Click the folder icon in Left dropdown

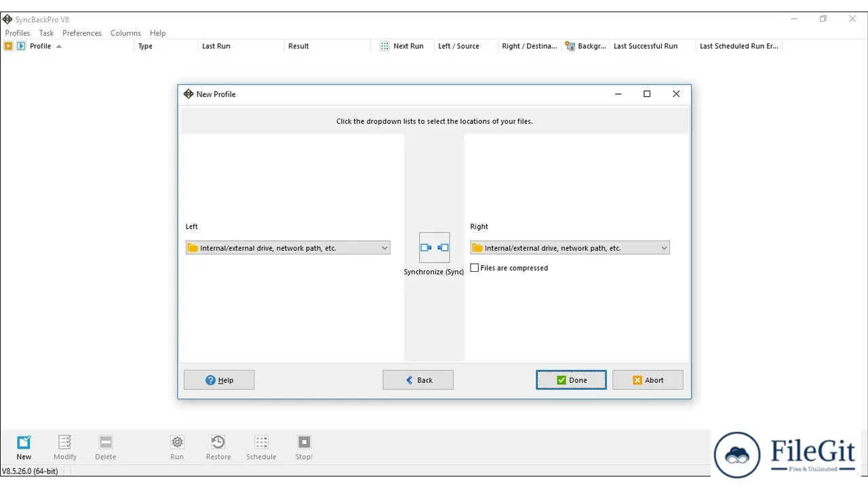[193, 248]
